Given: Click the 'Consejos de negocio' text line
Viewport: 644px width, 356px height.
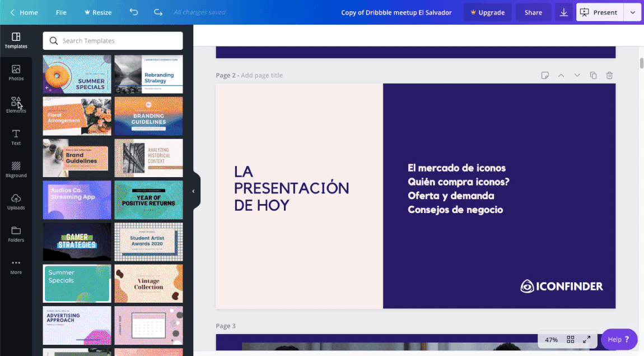Looking at the screenshot, I should point(455,210).
